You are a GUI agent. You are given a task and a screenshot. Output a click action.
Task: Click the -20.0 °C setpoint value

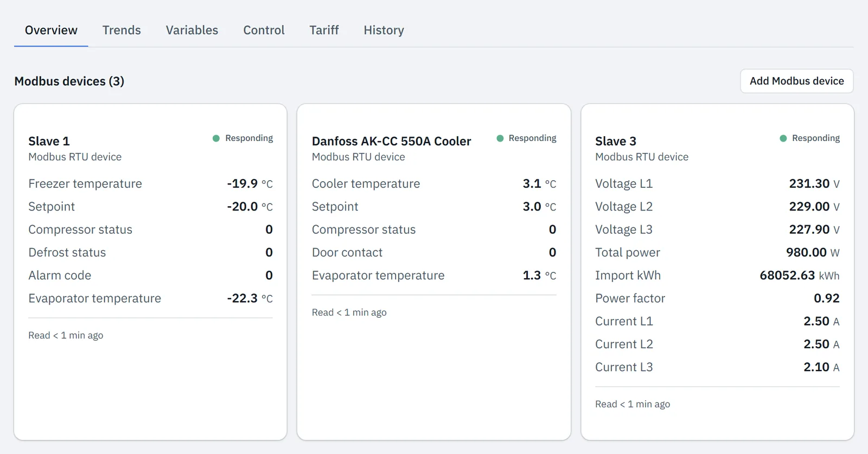coord(250,207)
